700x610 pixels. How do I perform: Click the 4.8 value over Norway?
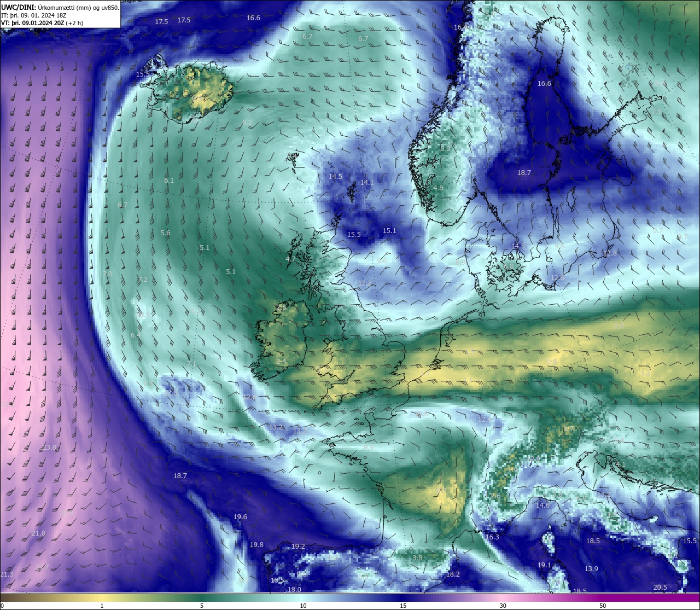pos(438,188)
